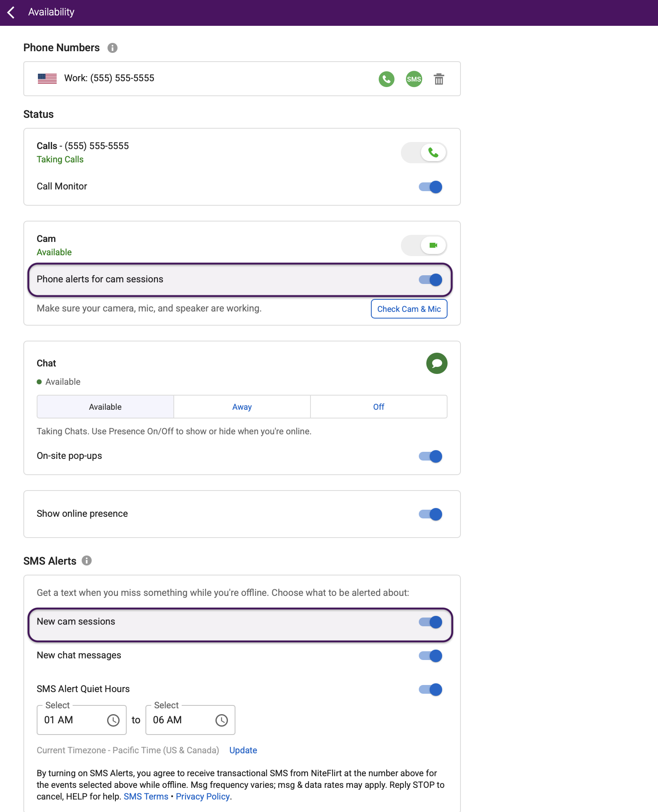The height and width of the screenshot is (812, 658).
Task: Go back using the Availability header arrow
Action: coord(11,12)
